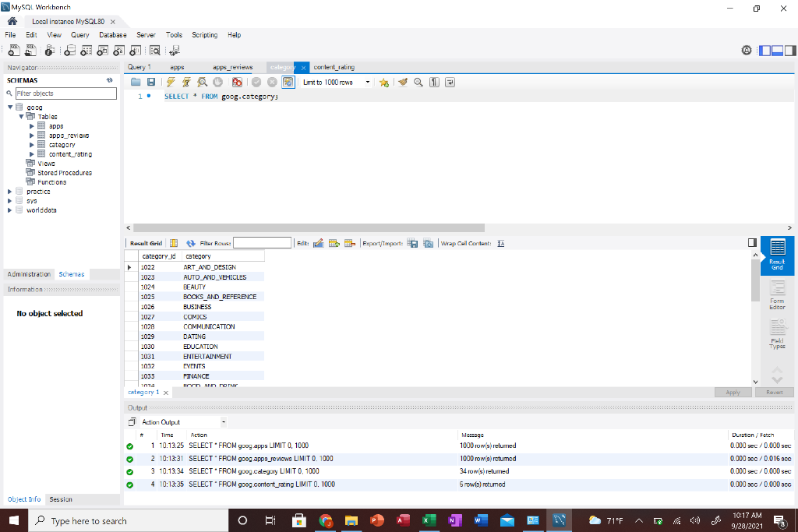The image size is (798, 532).
Task: Click refresh schemas icon in navigator
Action: (109, 80)
